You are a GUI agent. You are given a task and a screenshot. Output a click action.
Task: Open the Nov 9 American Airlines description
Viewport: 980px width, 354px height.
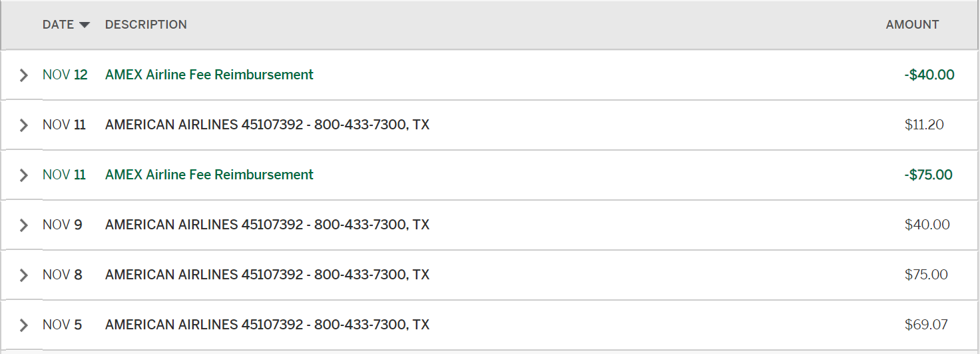coord(267,225)
